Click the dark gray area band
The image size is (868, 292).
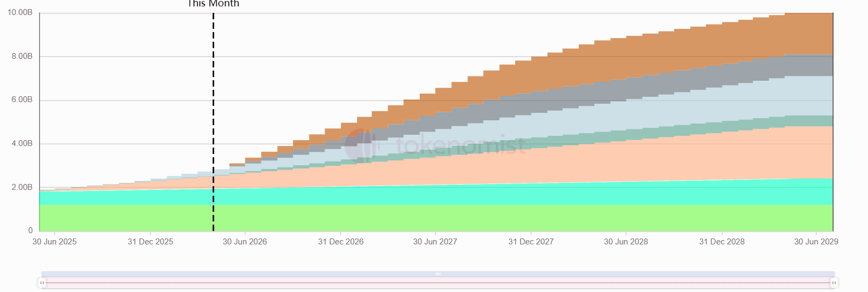tap(696, 79)
